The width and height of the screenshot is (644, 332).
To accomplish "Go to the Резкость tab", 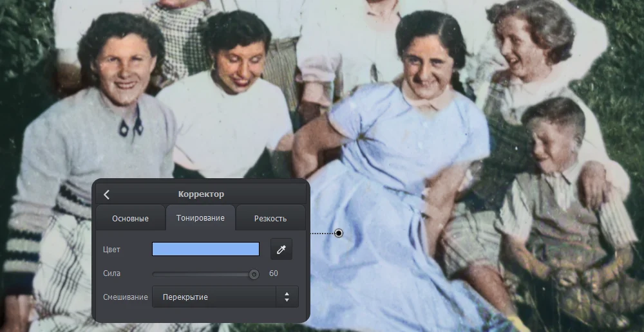I will tap(270, 218).
